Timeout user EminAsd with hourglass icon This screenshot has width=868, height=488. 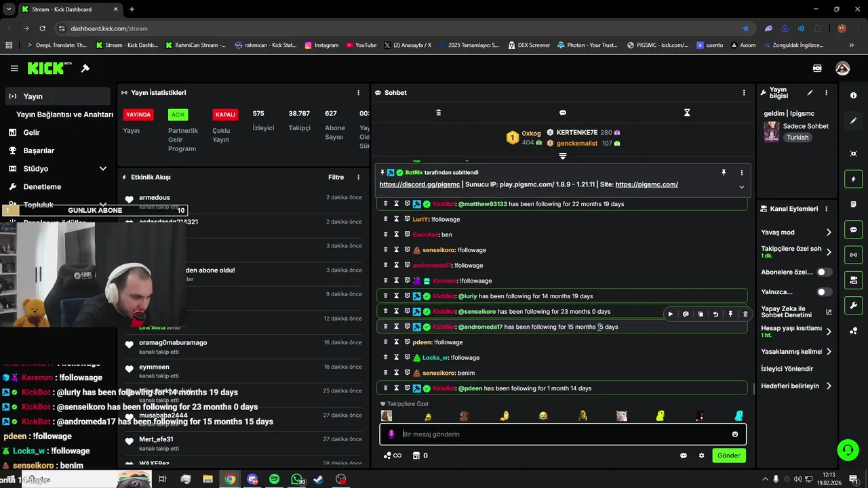coord(397,235)
